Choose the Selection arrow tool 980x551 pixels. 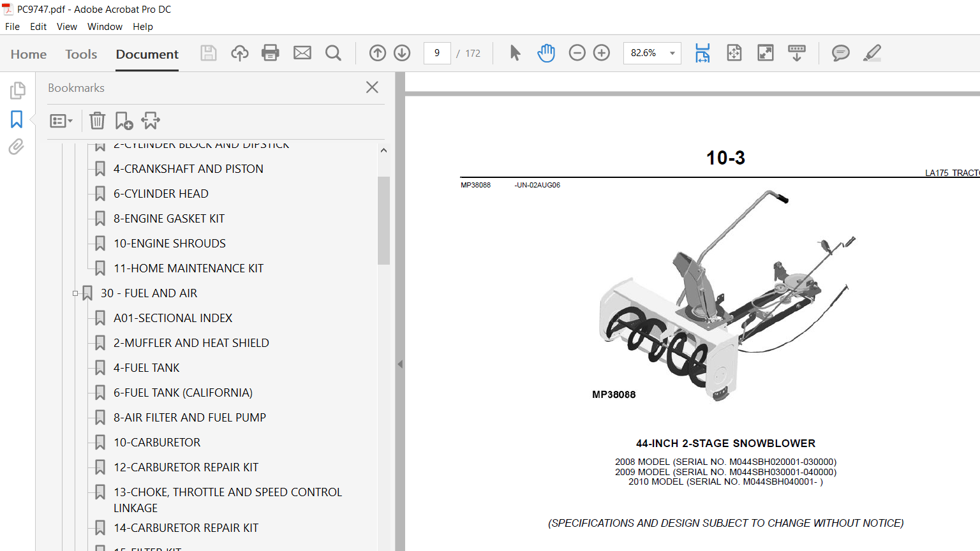(516, 53)
